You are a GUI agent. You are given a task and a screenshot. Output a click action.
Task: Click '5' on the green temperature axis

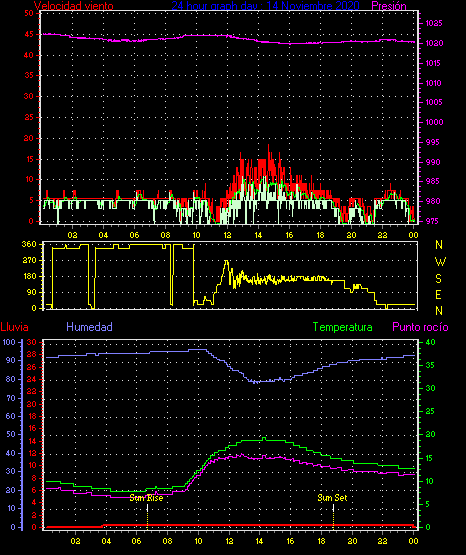click(427, 504)
